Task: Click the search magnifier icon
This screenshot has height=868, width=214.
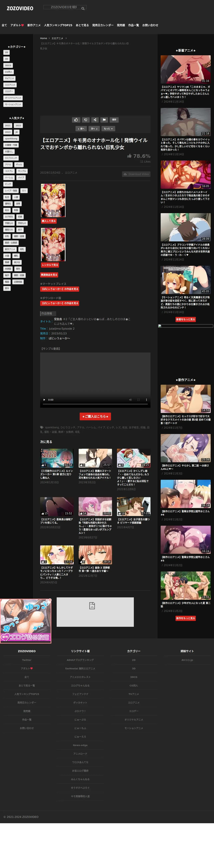Action: point(83,8)
